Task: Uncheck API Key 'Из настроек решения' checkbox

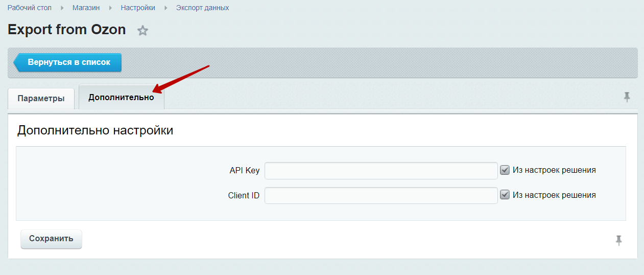Action: [x=505, y=170]
